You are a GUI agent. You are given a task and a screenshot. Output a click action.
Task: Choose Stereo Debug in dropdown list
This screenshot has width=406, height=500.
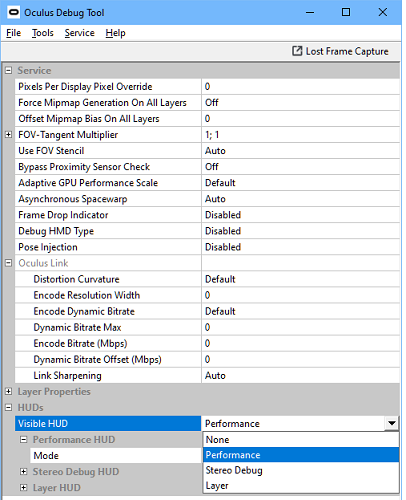tap(301, 470)
